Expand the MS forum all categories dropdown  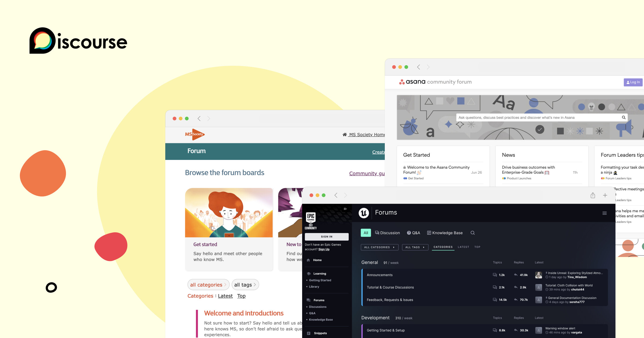[208, 285]
